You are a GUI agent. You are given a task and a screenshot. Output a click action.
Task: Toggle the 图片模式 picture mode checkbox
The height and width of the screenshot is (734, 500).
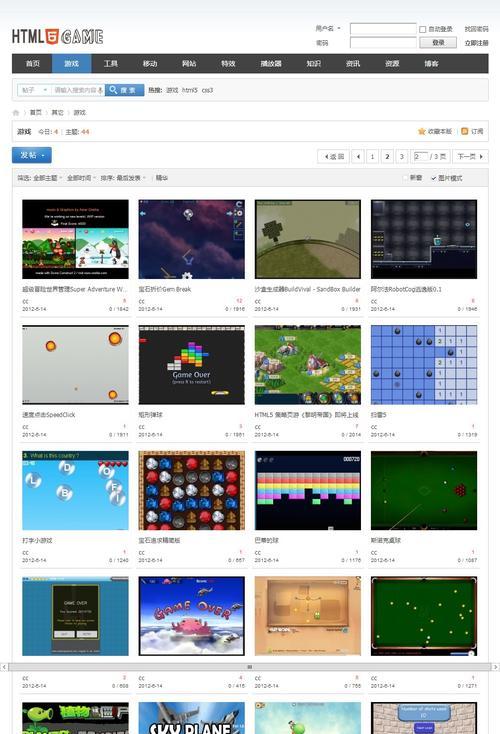[x=434, y=178]
